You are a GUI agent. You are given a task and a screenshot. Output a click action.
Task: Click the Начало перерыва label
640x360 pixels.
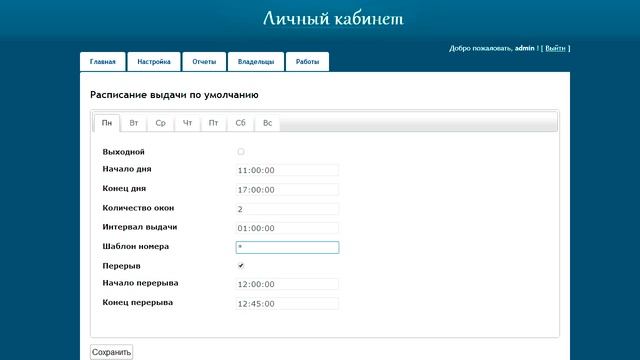coord(140,283)
